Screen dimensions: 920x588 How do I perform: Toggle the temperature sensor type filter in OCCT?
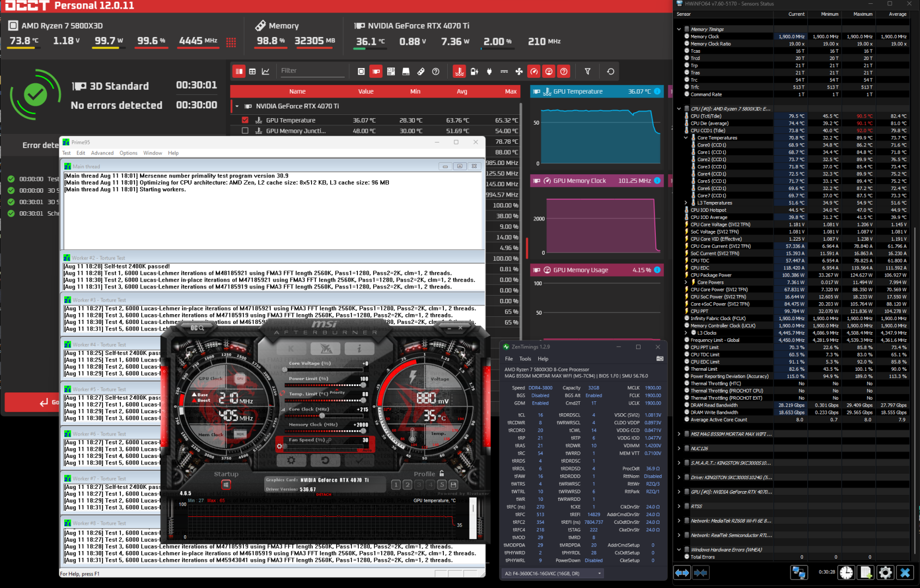459,71
